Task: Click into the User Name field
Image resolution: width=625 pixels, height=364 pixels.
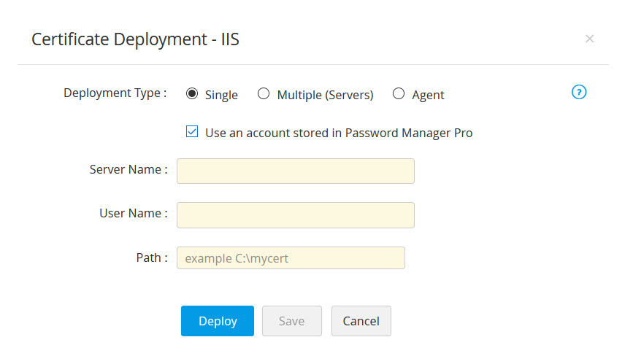Action: click(x=295, y=214)
